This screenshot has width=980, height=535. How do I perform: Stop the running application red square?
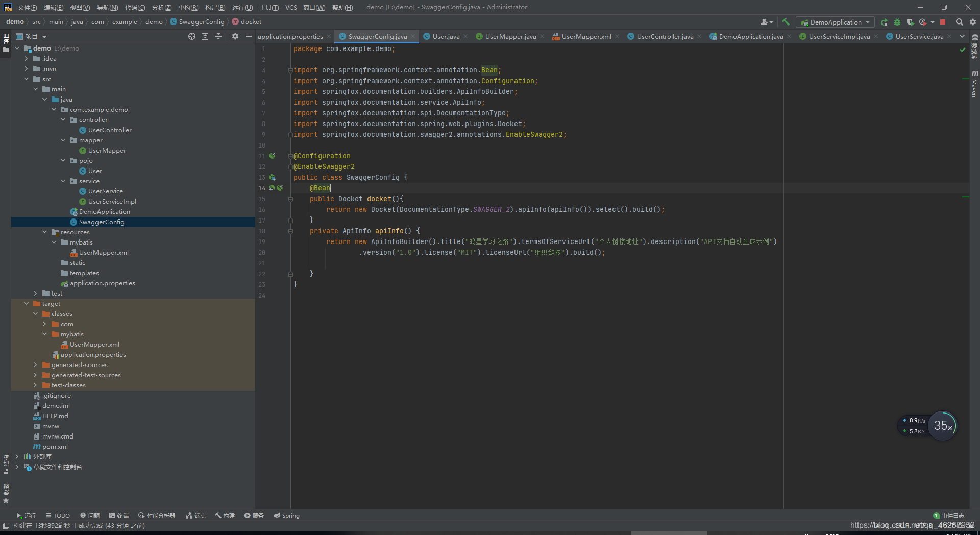[943, 22]
